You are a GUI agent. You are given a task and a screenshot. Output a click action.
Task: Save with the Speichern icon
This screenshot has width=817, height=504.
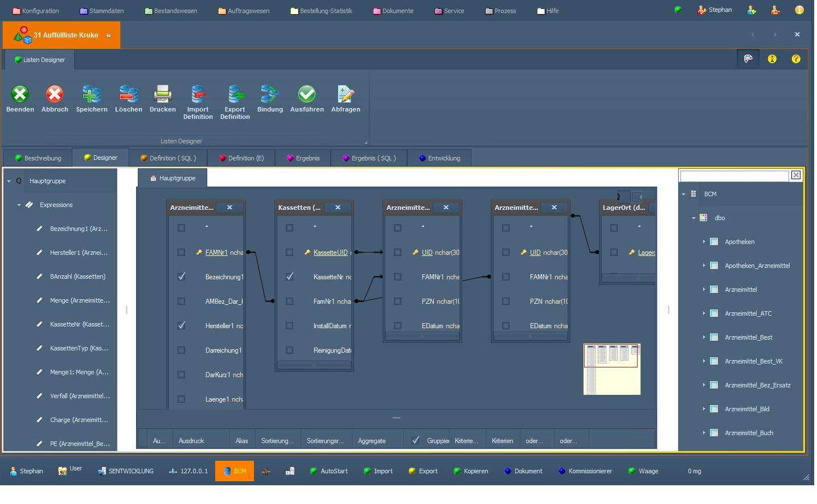(x=92, y=94)
